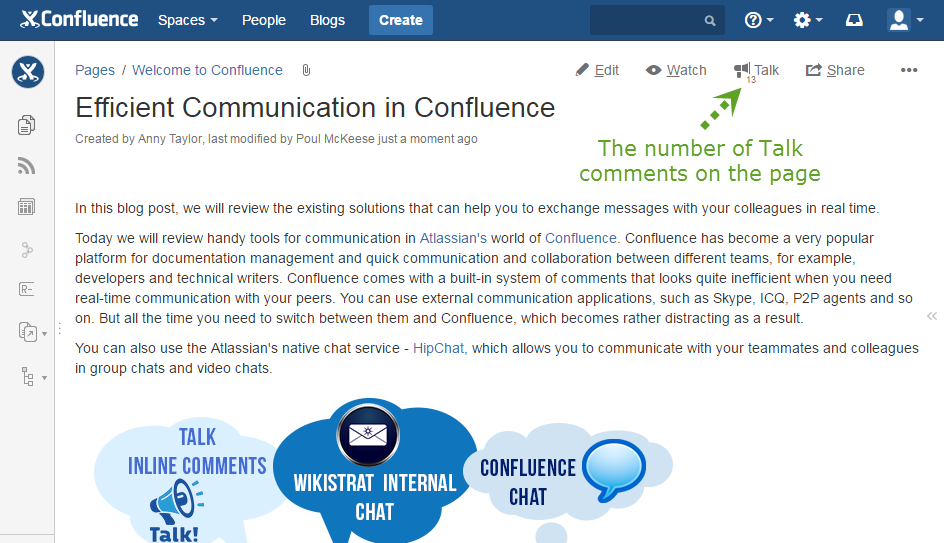This screenshot has width=944, height=543.
Task: Expand the Spaces dropdown menu
Action: (187, 20)
